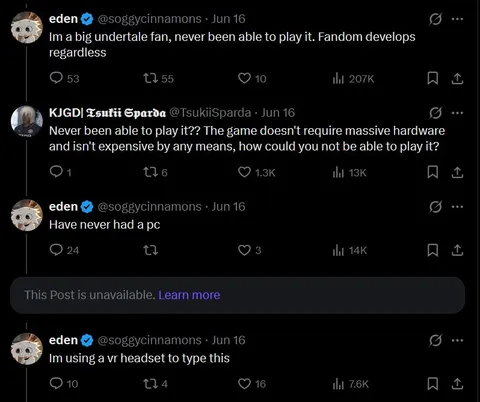The image size is (480, 402).
Task: Bookmark the "Have never had a pc" post
Action: (x=433, y=250)
